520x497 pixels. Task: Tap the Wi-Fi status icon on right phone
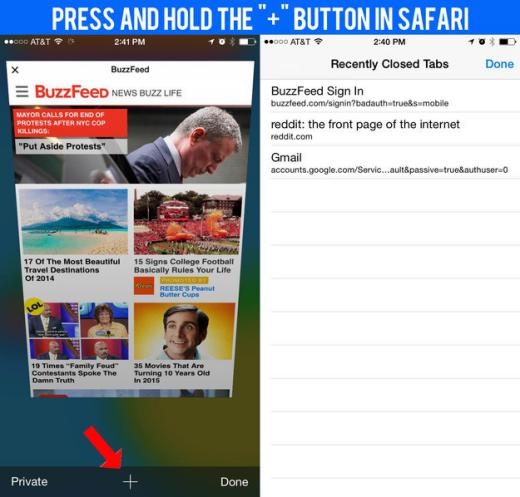[x=318, y=42]
